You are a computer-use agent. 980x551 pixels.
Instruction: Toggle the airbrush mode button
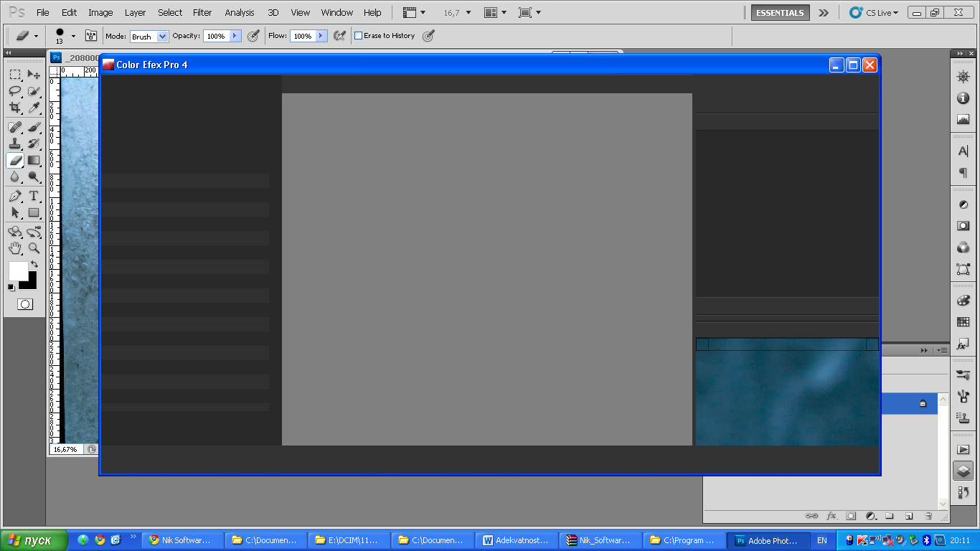click(x=339, y=36)
